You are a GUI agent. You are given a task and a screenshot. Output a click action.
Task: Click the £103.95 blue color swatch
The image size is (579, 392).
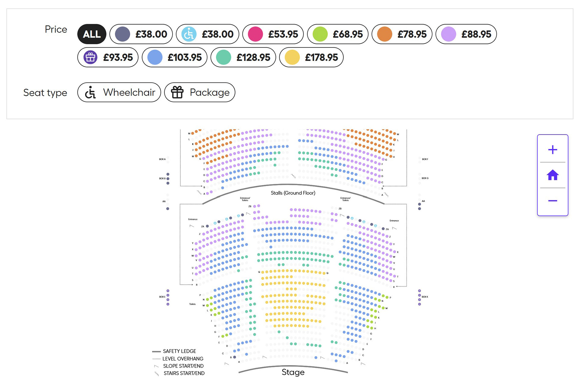click(155, 57)
